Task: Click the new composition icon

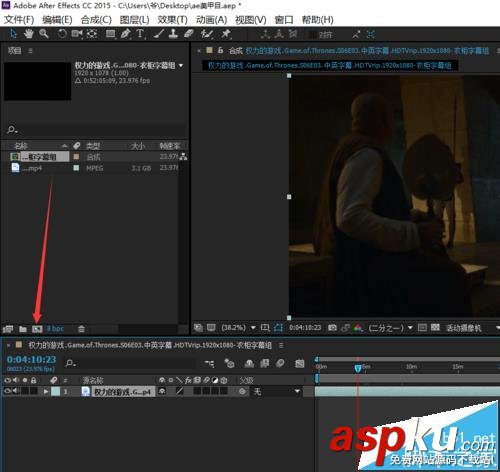Action: tap(37, 329)
